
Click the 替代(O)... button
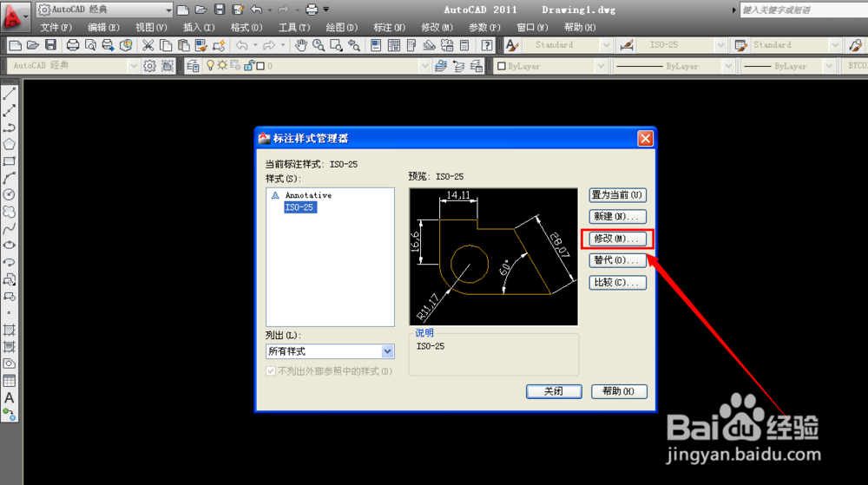(617, 260)
